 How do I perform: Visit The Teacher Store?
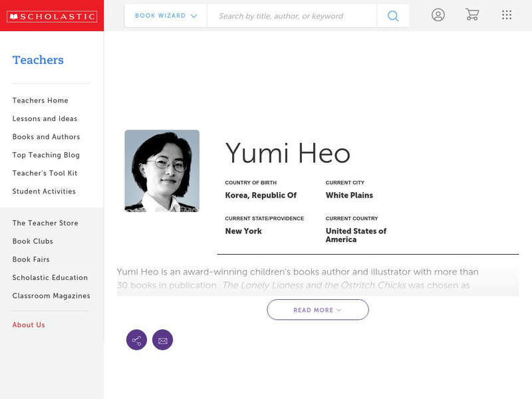click(45, 223)
